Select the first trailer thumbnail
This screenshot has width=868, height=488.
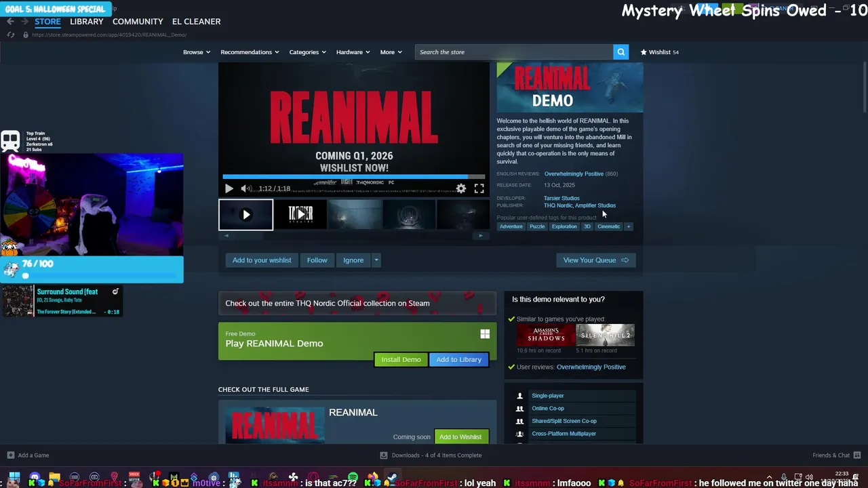(245, 215)
